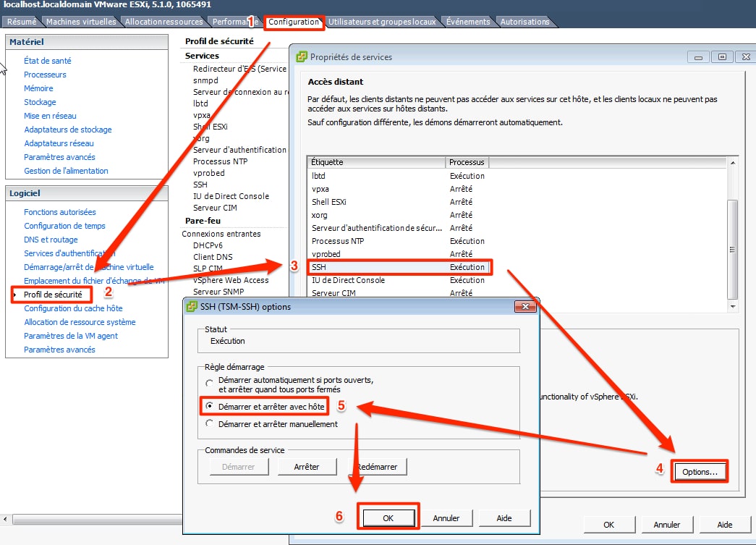The width and height of the screenshot is (756, 545).
Task: Select Profil de sécurité in Logiciel list
Action: [53, 295]
